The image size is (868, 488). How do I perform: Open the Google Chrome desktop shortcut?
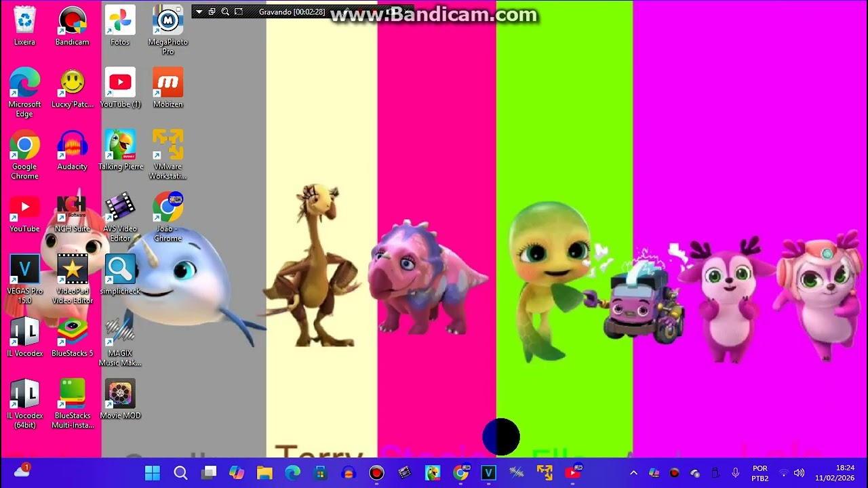(24, 155)
